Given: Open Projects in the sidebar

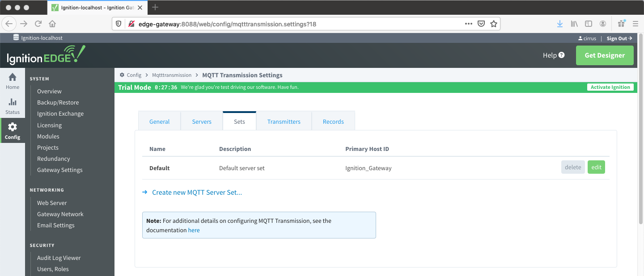Looking at the screenshot, I should click(48, 147).
